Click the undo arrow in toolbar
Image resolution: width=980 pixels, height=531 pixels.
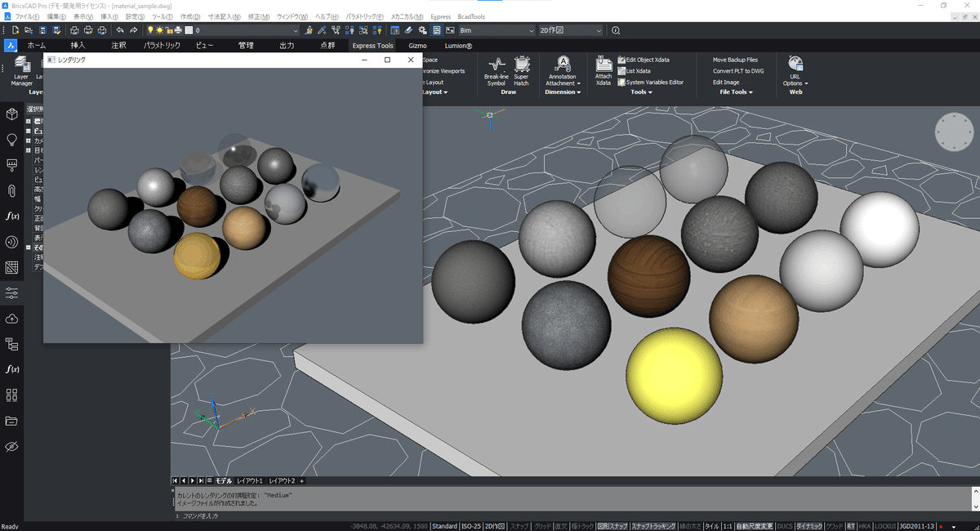tap(120, 30)
